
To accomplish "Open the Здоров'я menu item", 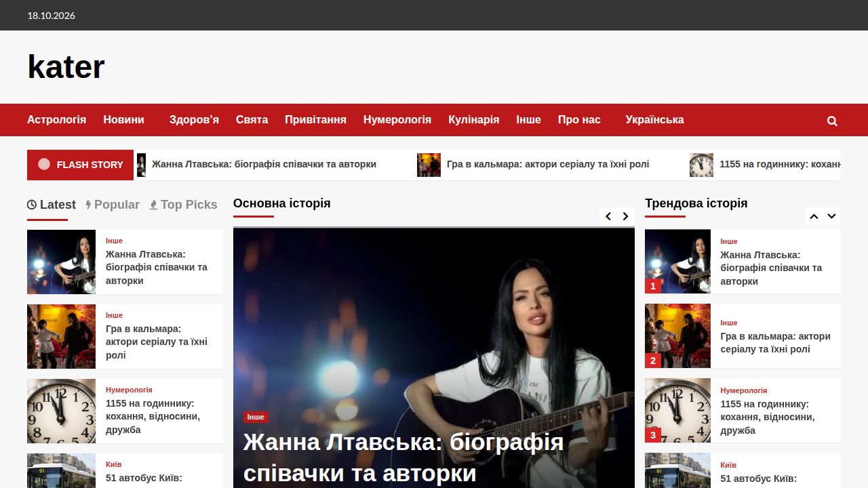I will [194, 120].
